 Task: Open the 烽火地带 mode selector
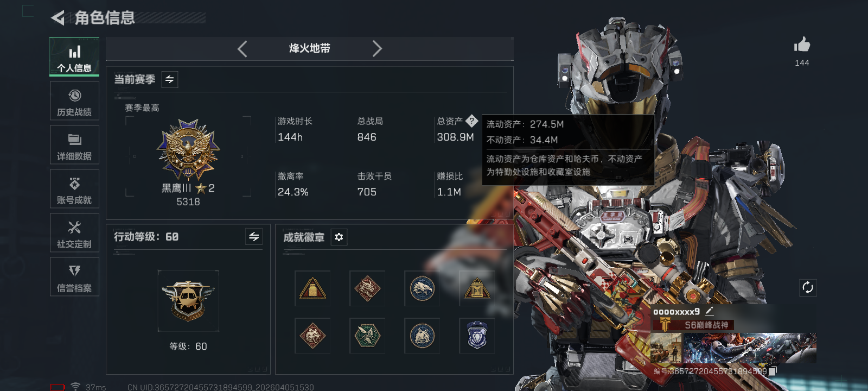[x=310, y=48]
